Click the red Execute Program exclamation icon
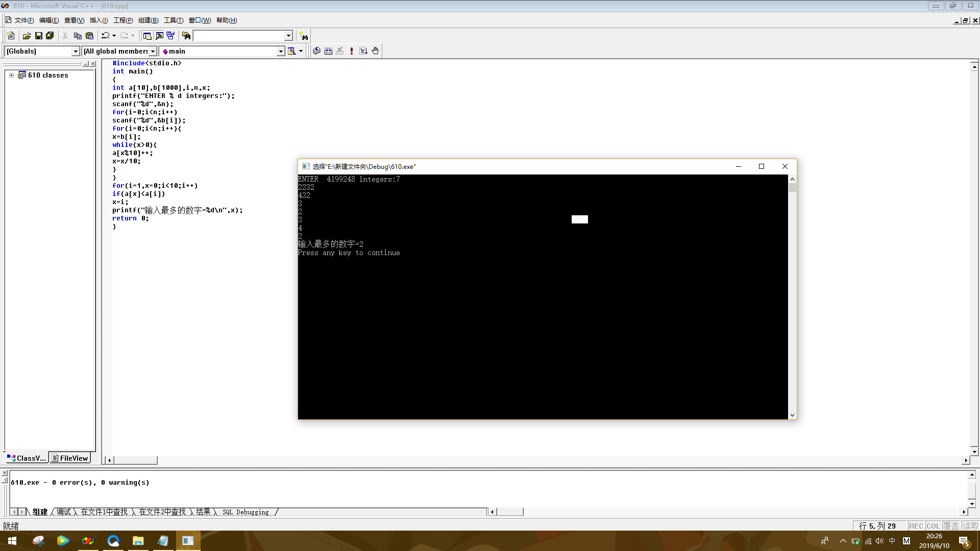This screenshot has height=551, width=980. click(x=352, y=51)
